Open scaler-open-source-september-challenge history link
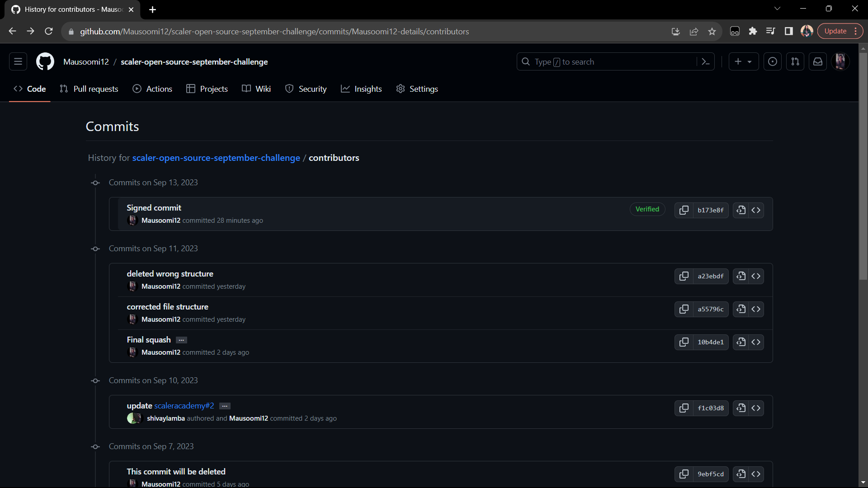This screenshot has width=868, height=488. 216,158
